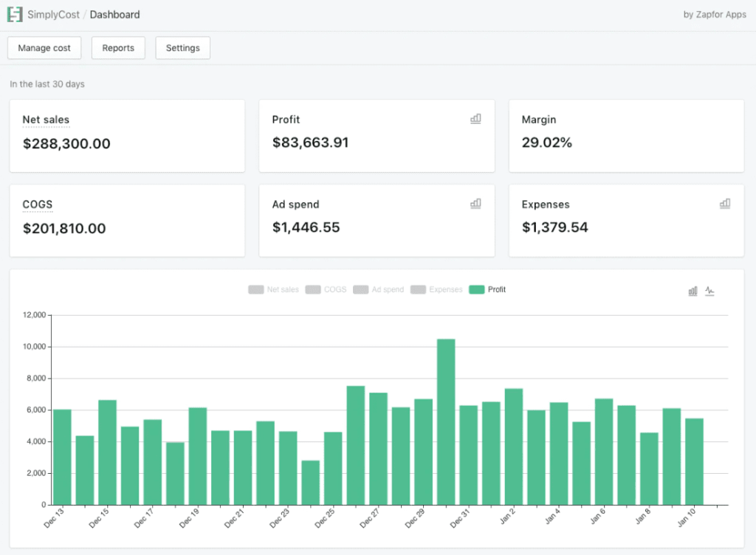
Task: Open chart icon on Expenses card
Action: 725,204
